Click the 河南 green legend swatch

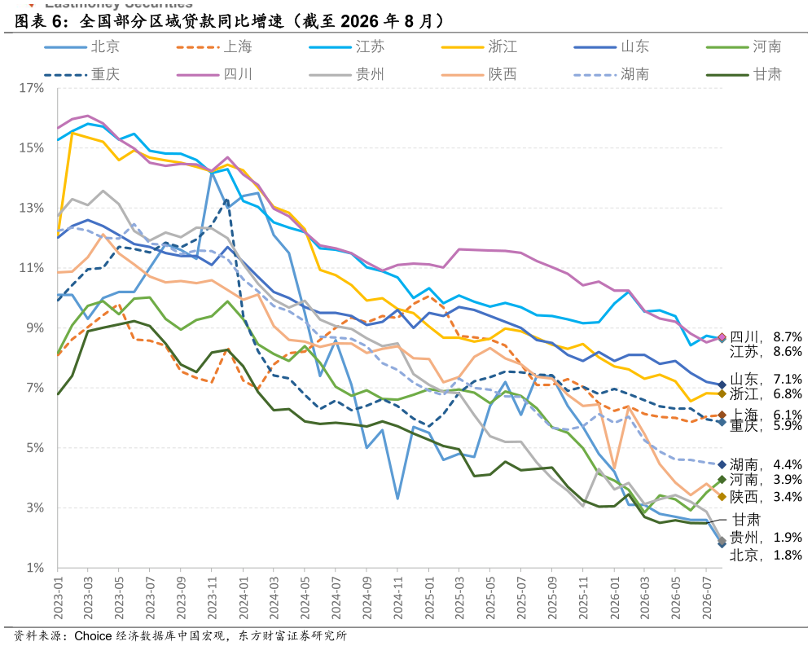pos(727,47)
